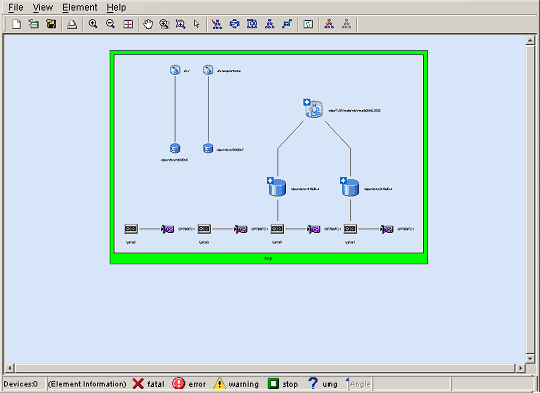
Task: Select the arrow pointer tool
Action: [x=197, y=24]
